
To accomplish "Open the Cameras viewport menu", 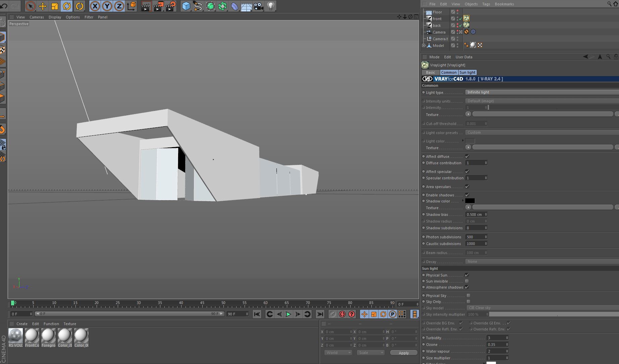I will click(37, 17).
